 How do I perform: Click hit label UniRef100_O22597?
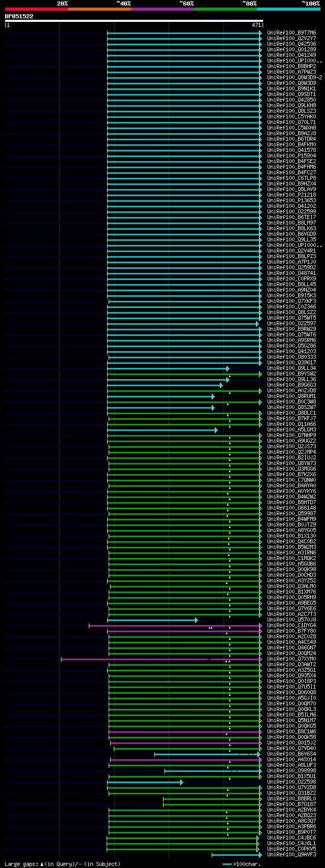(291, 323)
